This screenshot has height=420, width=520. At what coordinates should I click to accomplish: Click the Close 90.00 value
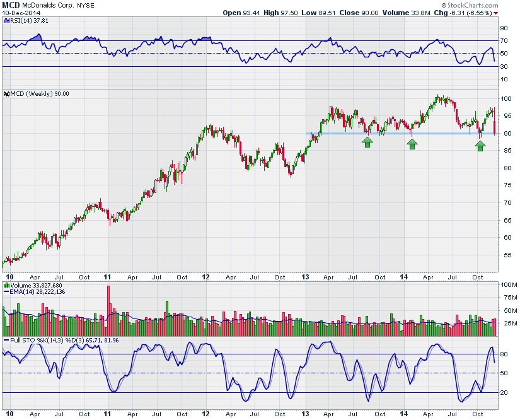click(x=359, y=13)
